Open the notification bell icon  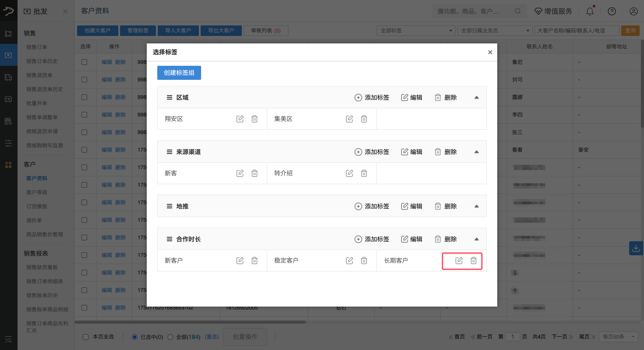[x=590, y=11]
